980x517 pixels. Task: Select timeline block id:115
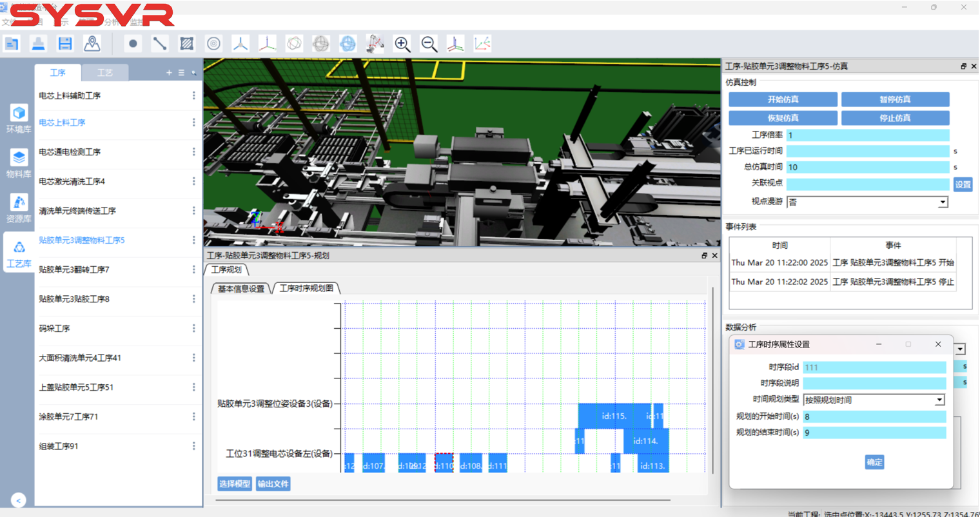[614, 416]
